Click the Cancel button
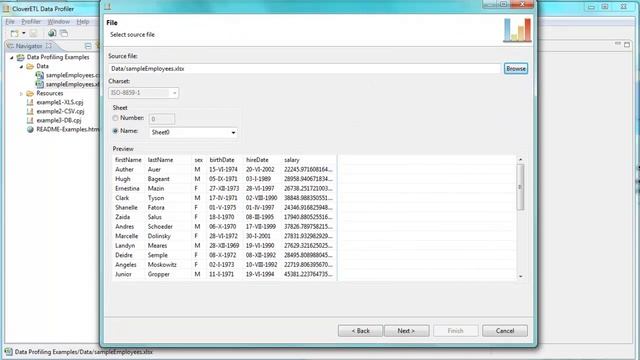The width and height of the screenshot is (640, 360). (505, 331)
